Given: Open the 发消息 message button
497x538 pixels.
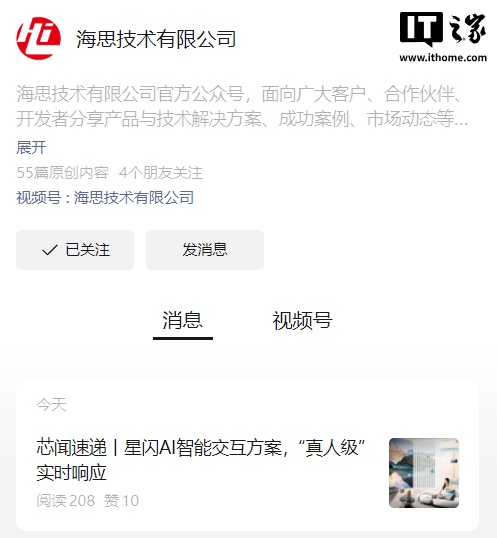Looking at the screenshot, I should click(205, 250).
